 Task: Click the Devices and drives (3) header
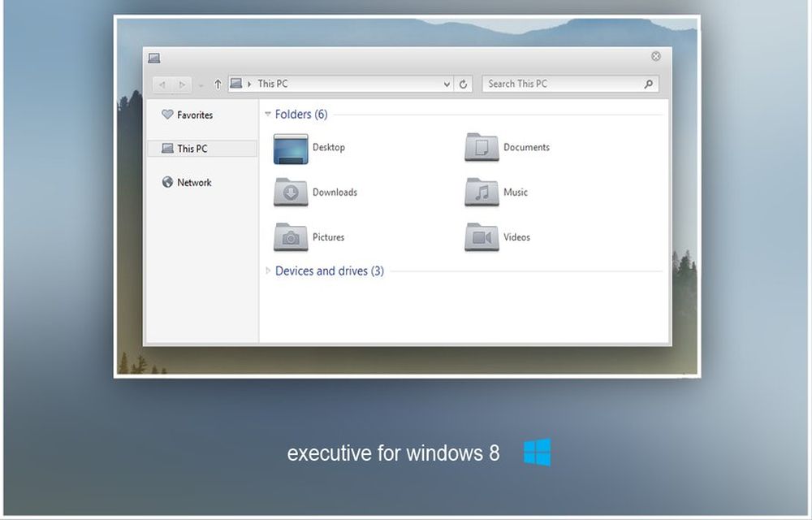330,271
